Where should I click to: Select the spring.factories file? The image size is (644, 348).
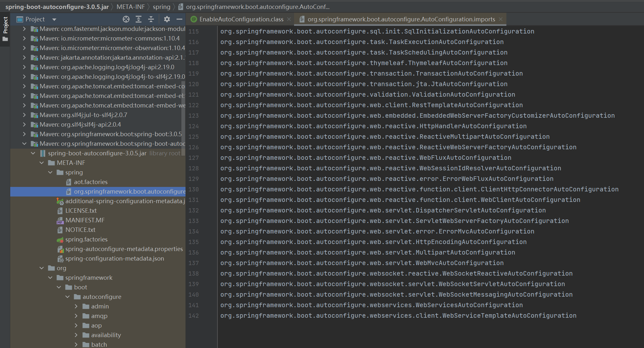coord(86,239)
